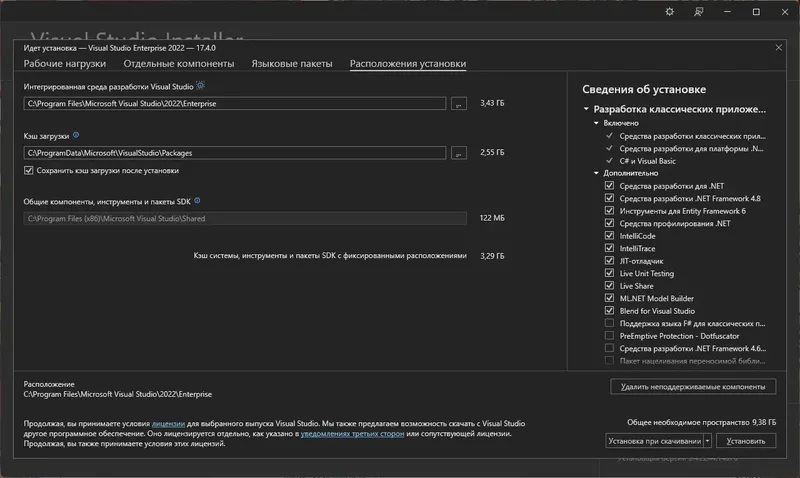
Task: Open the Языковые пакеты tab
Action: (x=292, y=64)
